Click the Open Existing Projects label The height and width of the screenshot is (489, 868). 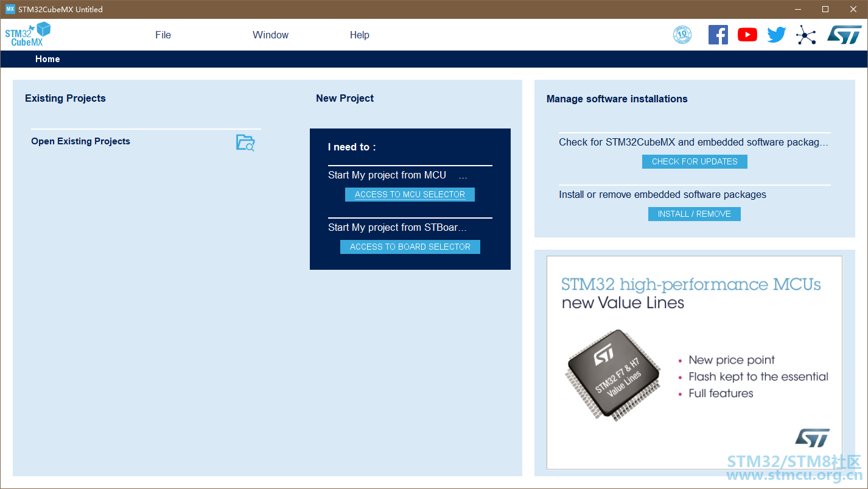81,141
